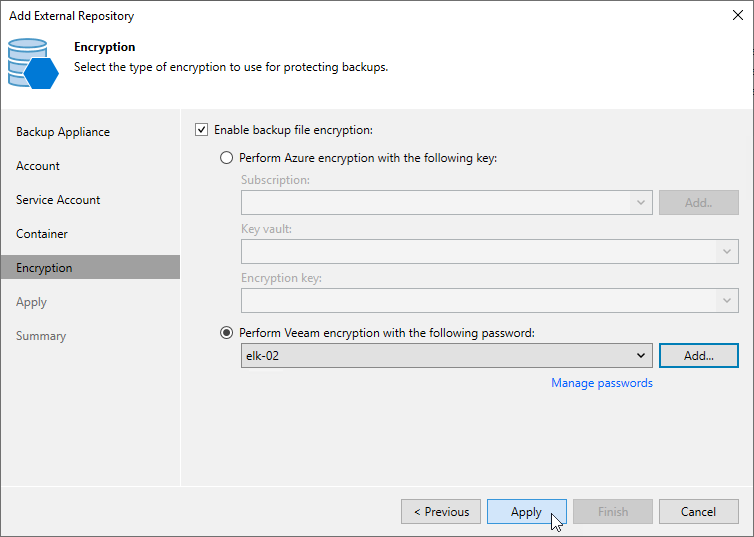Image resolution: width=754 pixels, height=537 pixels.
Task: Click the Previous button
Action: [441, 512]
